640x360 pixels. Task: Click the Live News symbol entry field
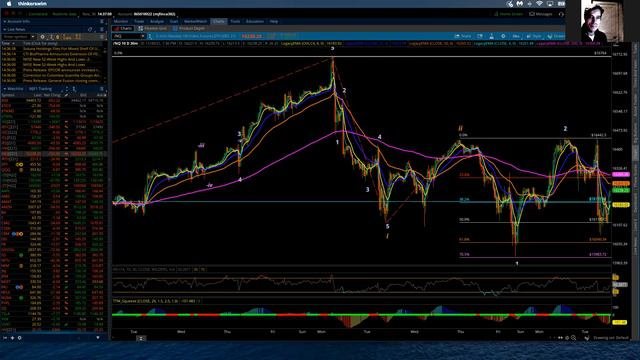point(16,37)
